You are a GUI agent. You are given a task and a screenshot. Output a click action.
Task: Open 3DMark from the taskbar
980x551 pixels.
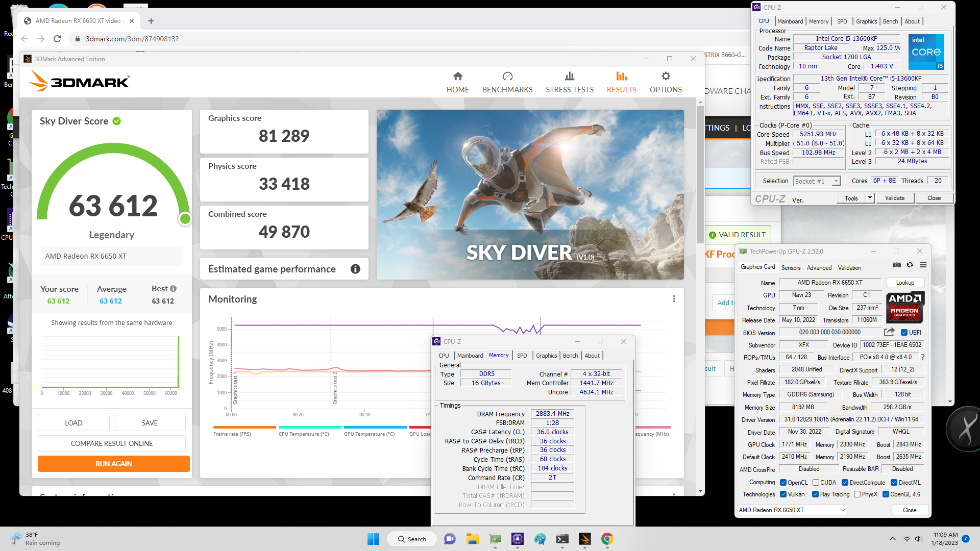pos(585,539)
